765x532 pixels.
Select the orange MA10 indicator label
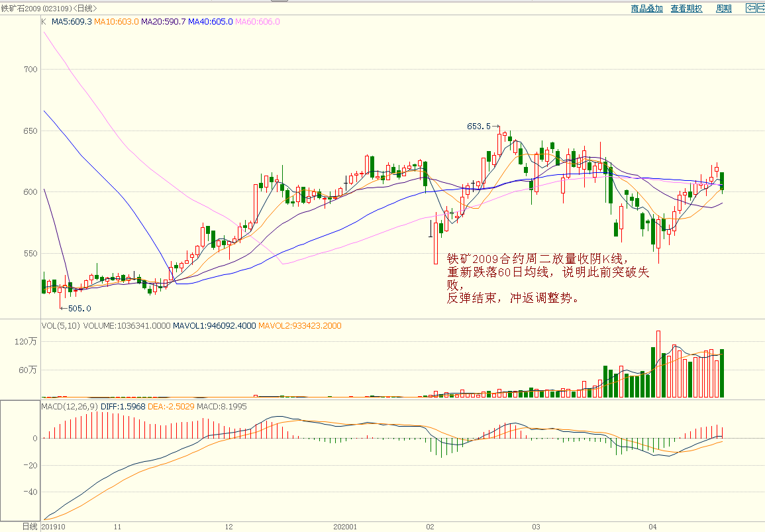[x=117, y=22]
